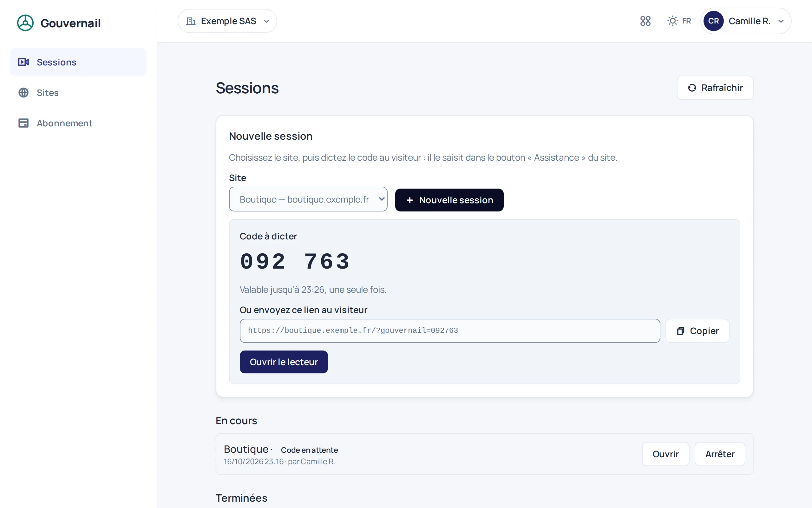Expand the Camille R. account chevron
This screenshot has height=508, width=812.
click(781, 21)
